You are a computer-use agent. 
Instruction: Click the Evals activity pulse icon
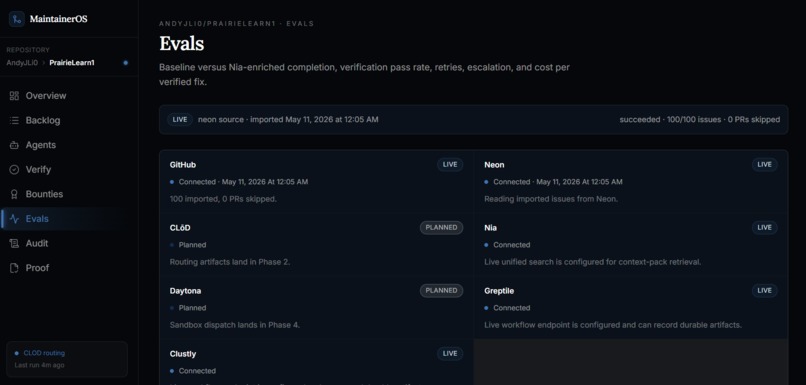point(14,219)
